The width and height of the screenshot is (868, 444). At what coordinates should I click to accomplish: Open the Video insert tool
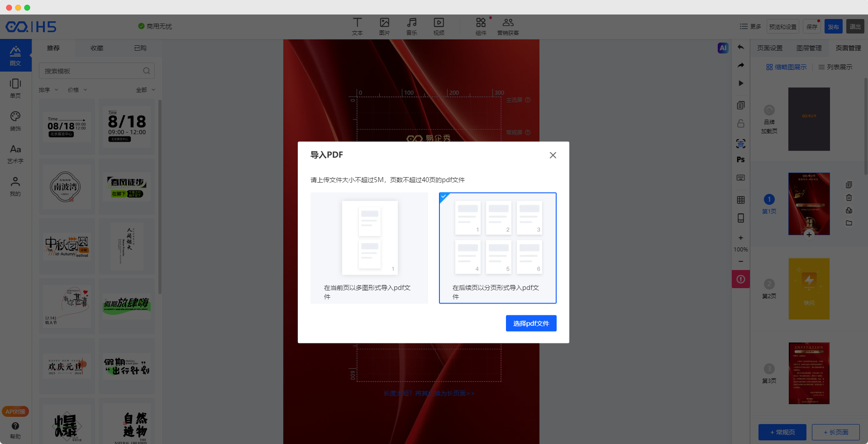click(x=439, y=26)
